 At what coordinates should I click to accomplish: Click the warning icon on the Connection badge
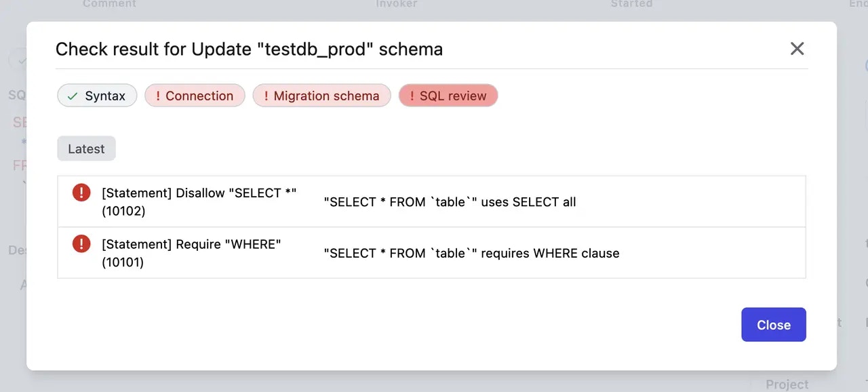(x=159, y=96)
